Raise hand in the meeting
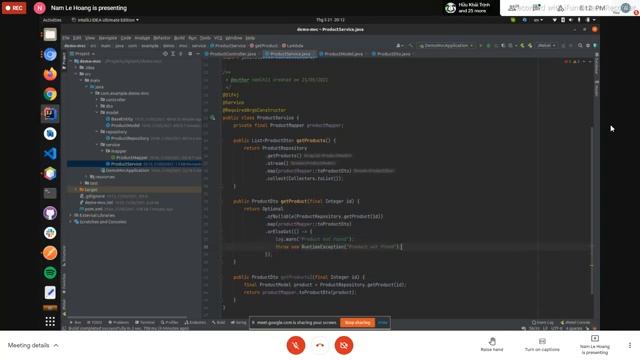The height and width of the screenshot is (360, 640). pyautogui.click(x=492, y=344)
